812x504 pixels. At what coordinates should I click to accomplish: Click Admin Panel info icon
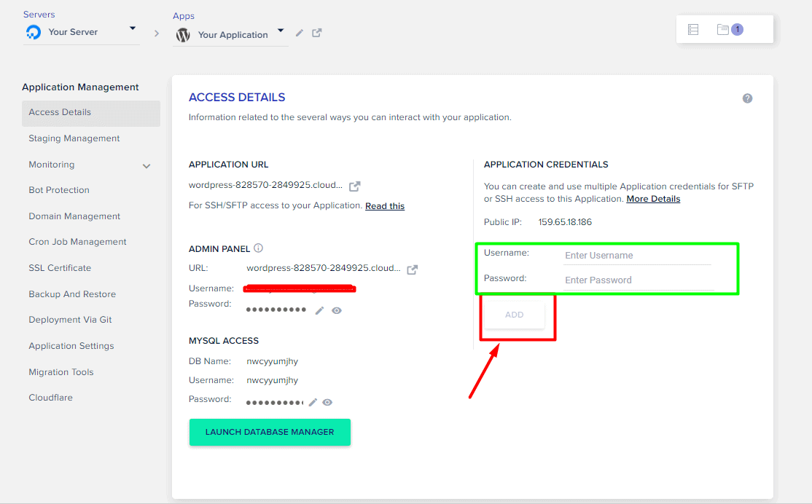coord(258,248)
